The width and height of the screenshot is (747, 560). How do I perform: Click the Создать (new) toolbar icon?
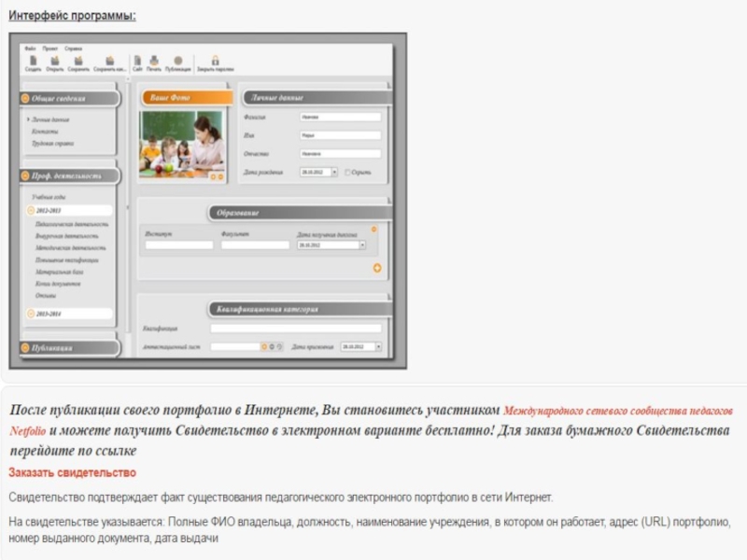(x=33, y=61)
